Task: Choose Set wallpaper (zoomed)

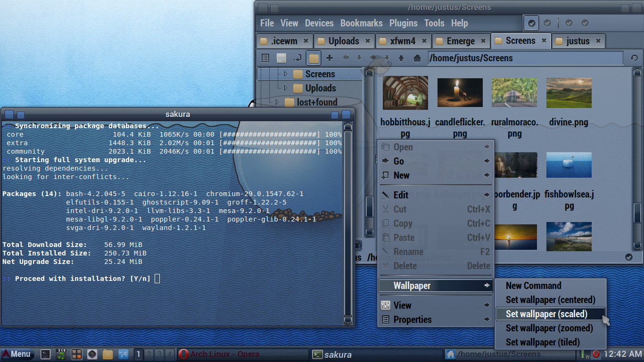Action: click(551, 328)
